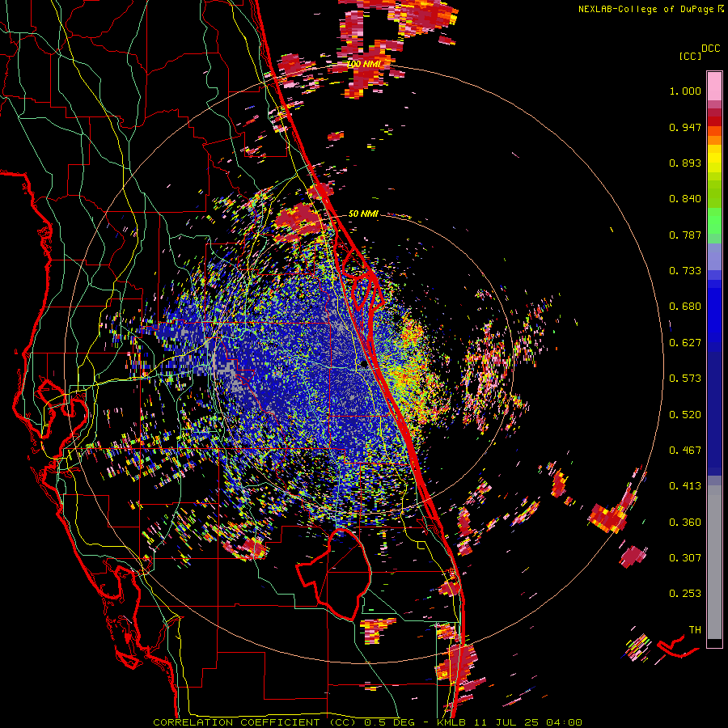
Task: Select the 0.893 scale value
Action: 685,163
